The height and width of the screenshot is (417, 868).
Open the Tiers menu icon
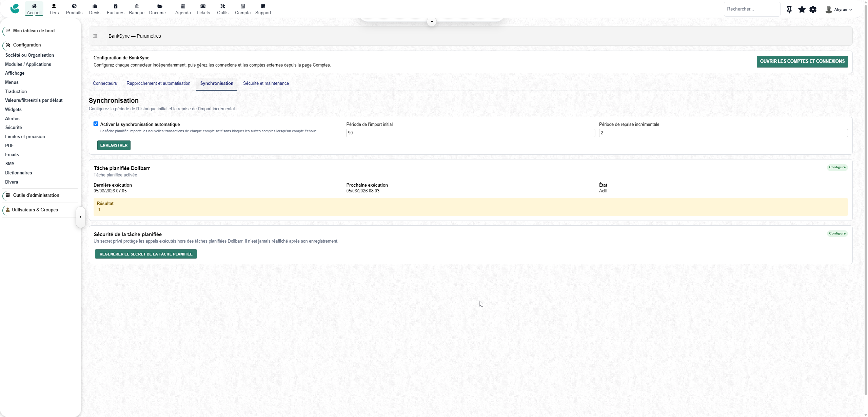pyautogui.click(x=54, y=6)
